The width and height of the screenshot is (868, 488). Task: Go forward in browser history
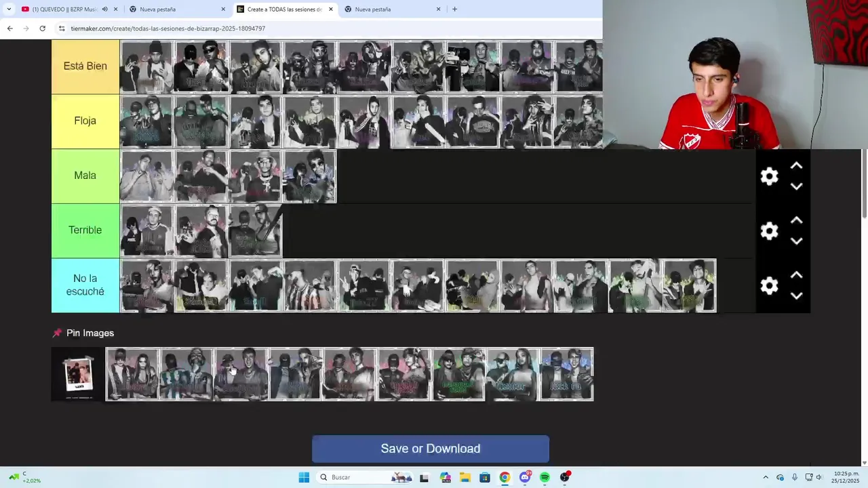[x=26, y=28]
